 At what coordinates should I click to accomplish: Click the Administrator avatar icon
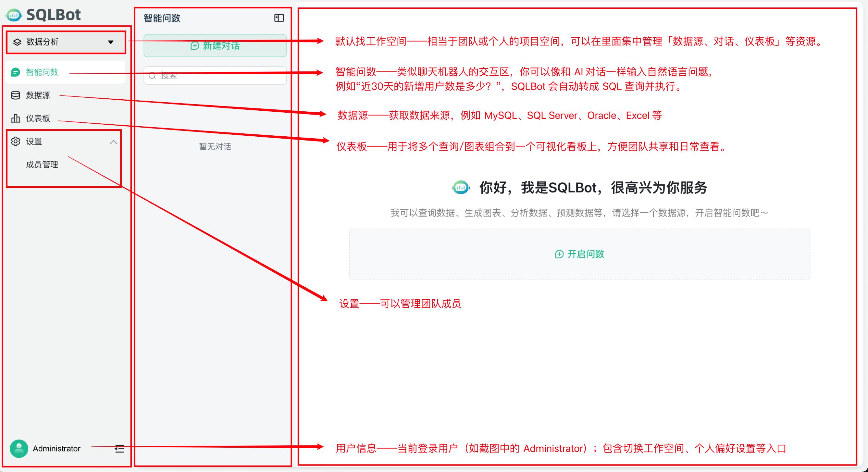[19, 449]
